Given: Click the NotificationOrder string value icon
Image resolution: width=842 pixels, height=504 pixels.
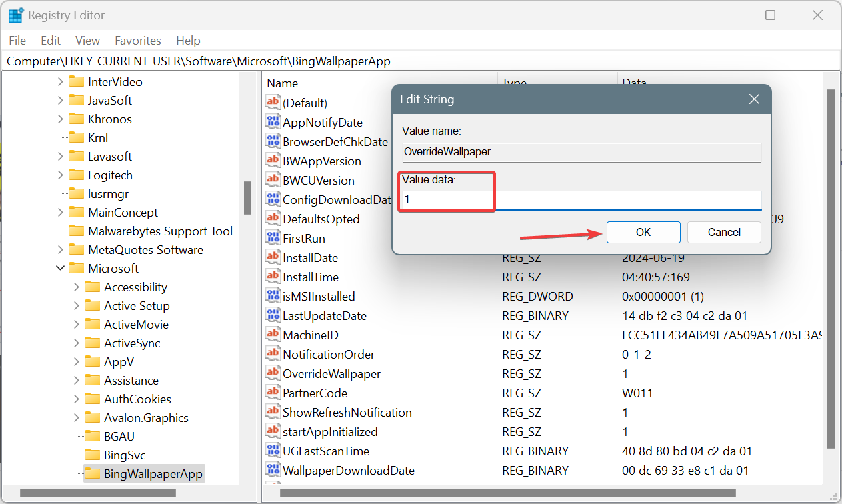Looking at the screenshot, I should point(273,354).
